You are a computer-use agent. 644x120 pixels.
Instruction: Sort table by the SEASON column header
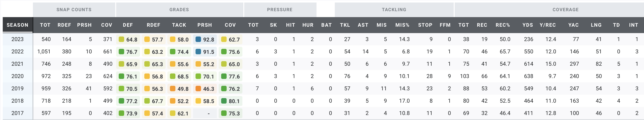[18, 25]
